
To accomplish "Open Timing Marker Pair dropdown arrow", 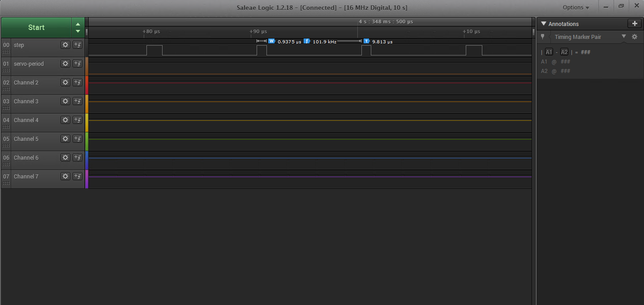I will point(624,36).
